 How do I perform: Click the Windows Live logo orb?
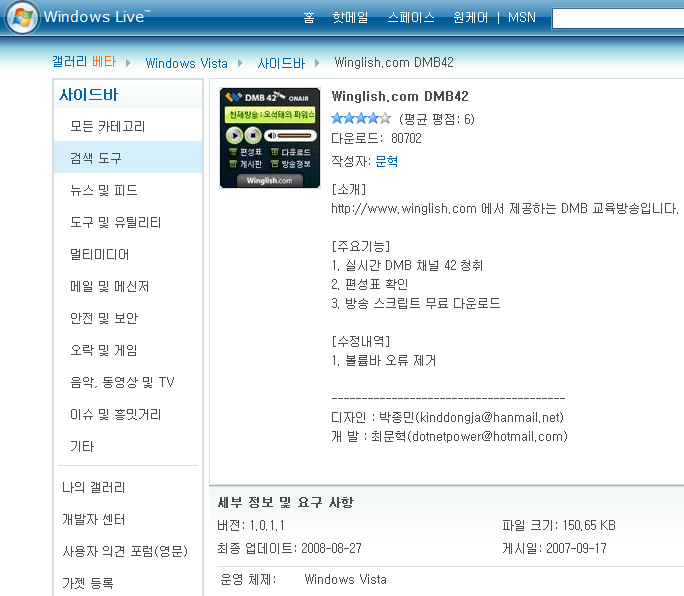22,17
